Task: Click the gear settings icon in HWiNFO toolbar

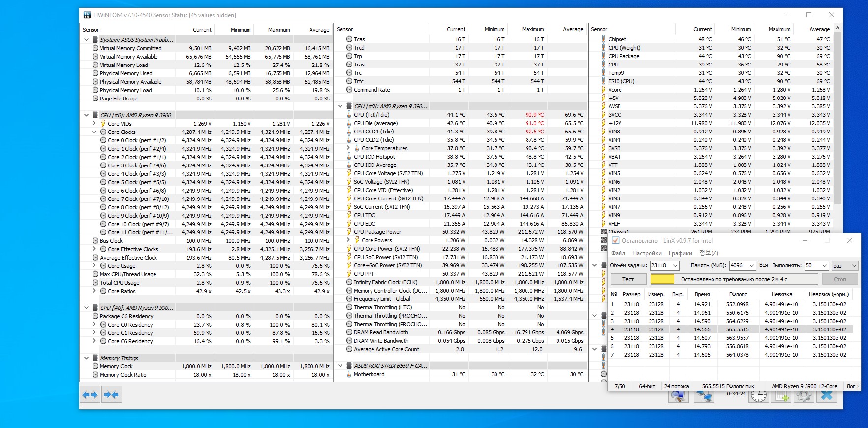Action: [x=804, y=395]
